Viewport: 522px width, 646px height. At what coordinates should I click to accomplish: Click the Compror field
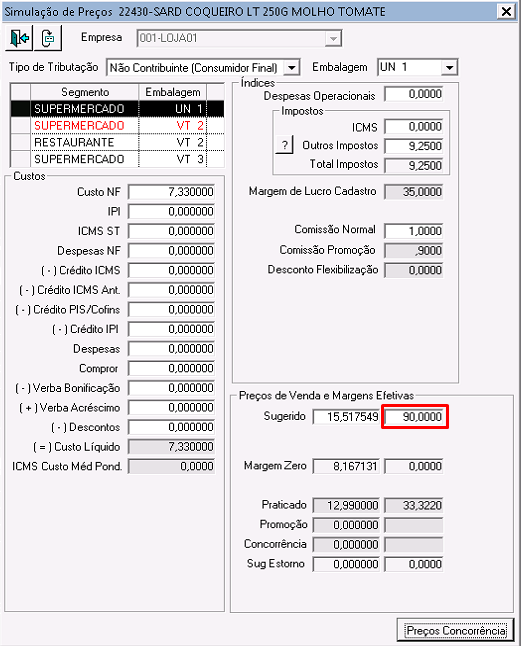(x=171, y=369)
